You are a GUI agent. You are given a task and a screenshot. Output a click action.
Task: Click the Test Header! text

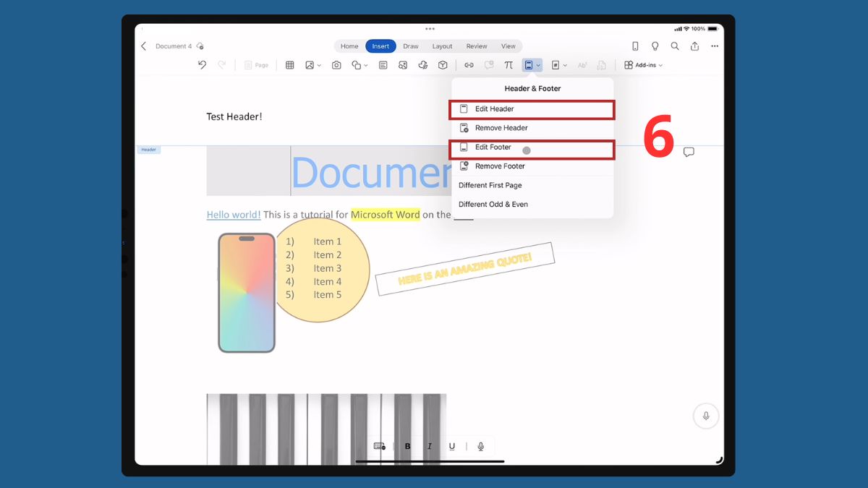point(234,116)
